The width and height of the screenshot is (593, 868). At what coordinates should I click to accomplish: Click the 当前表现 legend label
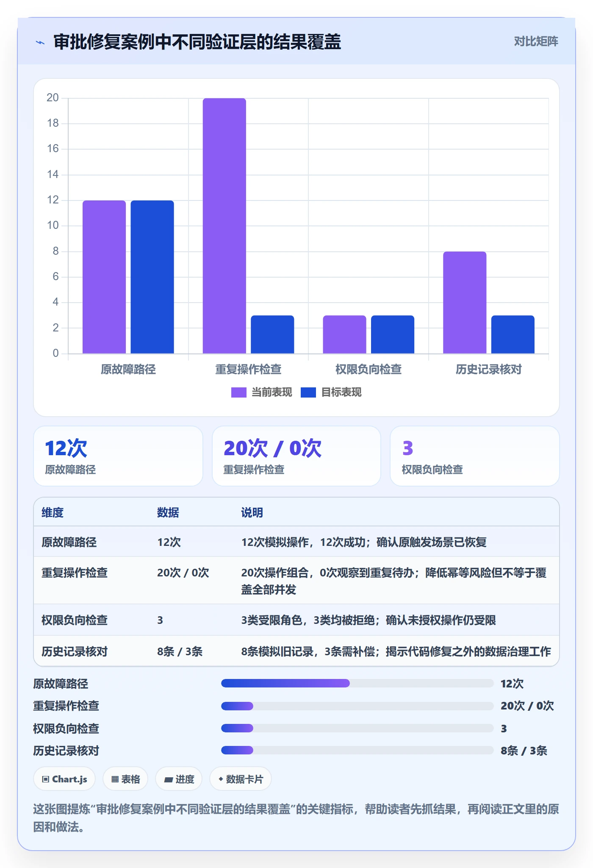click(x=272, y=392)
